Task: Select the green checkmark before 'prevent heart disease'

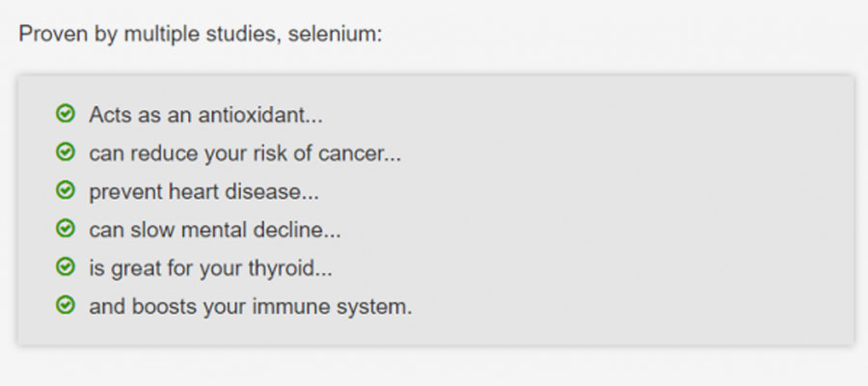Action: click(66, 190)
